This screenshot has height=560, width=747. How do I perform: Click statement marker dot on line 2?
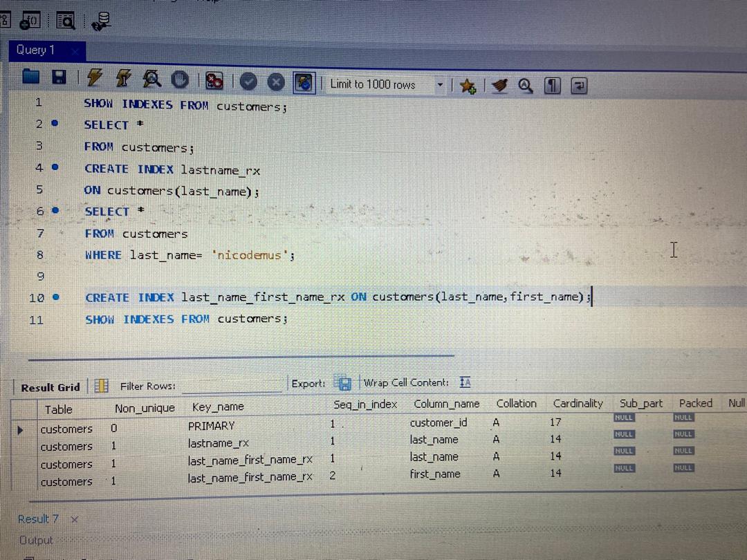(x=55, y=123)
